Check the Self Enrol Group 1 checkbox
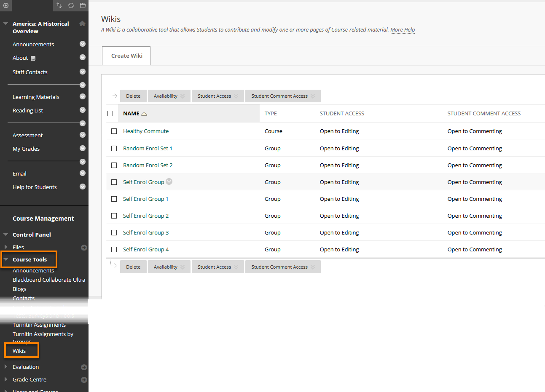 [114, 199]
